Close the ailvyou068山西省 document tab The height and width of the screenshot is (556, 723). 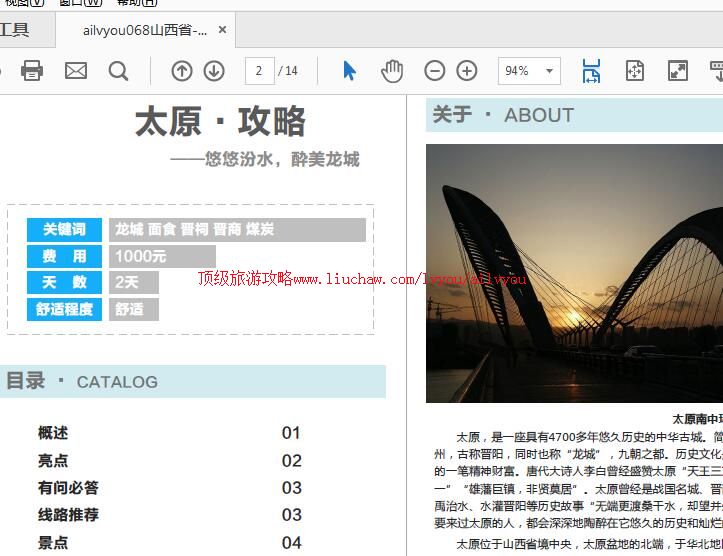(223, 30)
